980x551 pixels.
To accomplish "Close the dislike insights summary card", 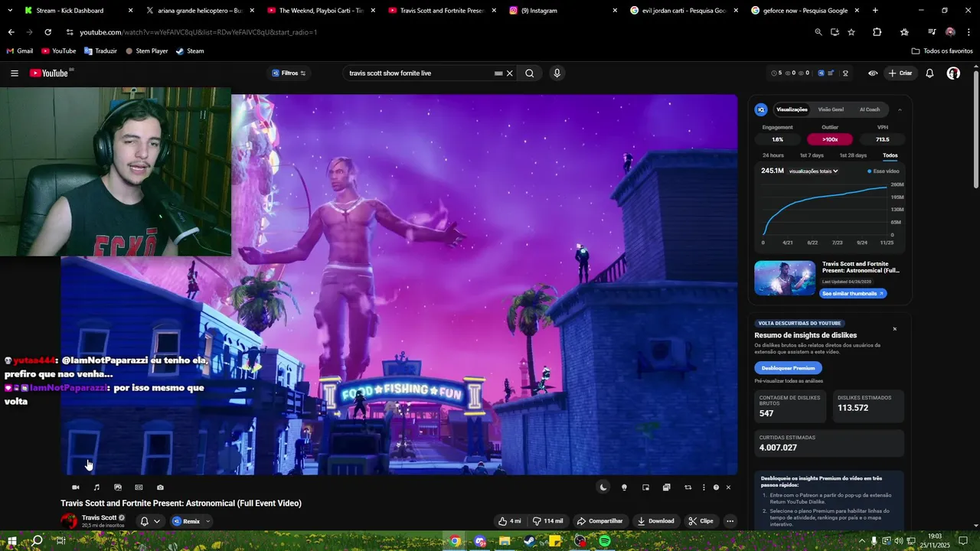I will coord(894,329).
